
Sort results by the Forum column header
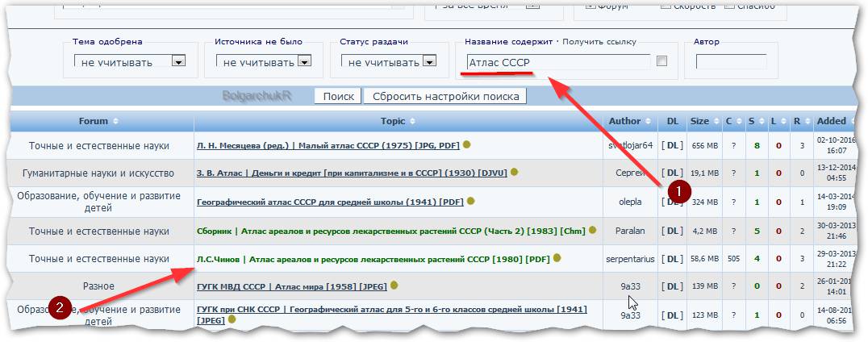coord(98,121)
